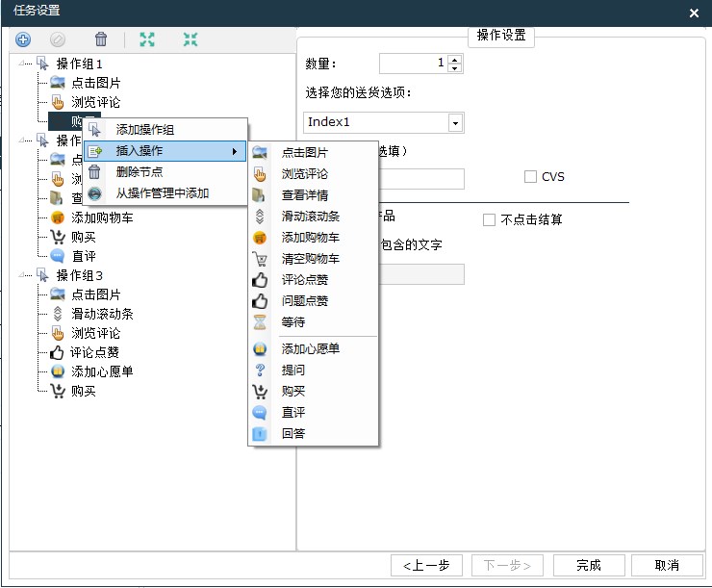Click the 评论点赞 thumbs-up icon in submenu
Screen dimensions: 712x588
260,280
